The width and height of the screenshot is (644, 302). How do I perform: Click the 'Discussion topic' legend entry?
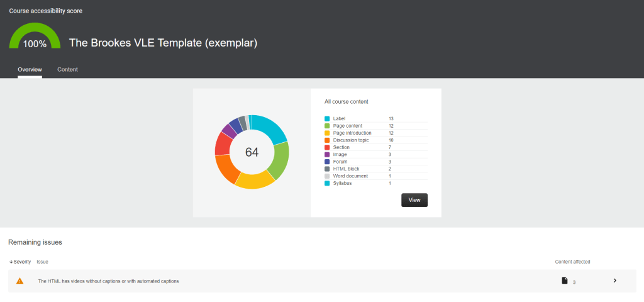coord(351,140)
